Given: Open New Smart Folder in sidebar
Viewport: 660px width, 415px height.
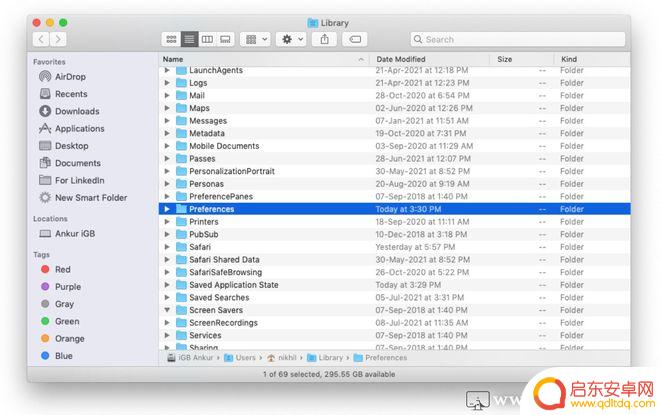Looking at the screenshot, I should [83, 197].
